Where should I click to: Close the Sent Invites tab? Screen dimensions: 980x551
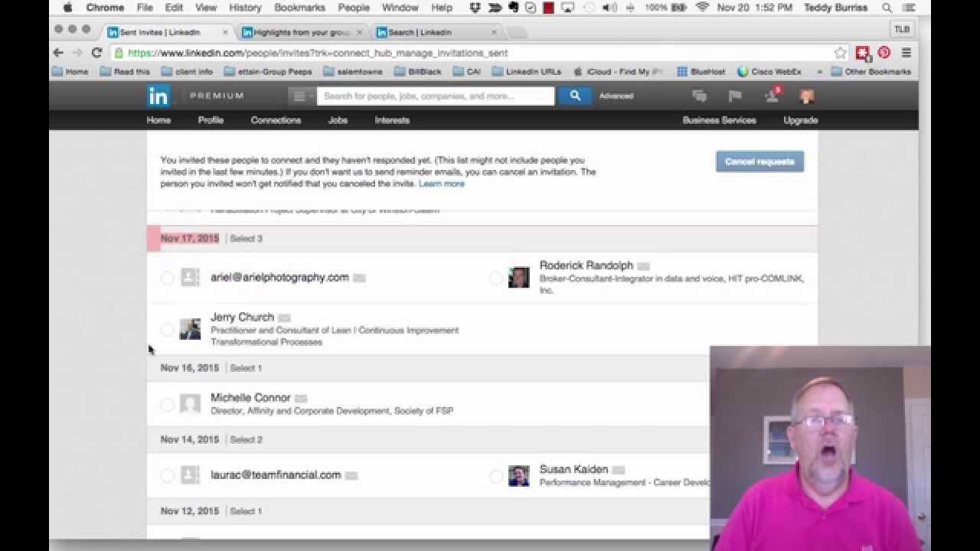[225, 32]
